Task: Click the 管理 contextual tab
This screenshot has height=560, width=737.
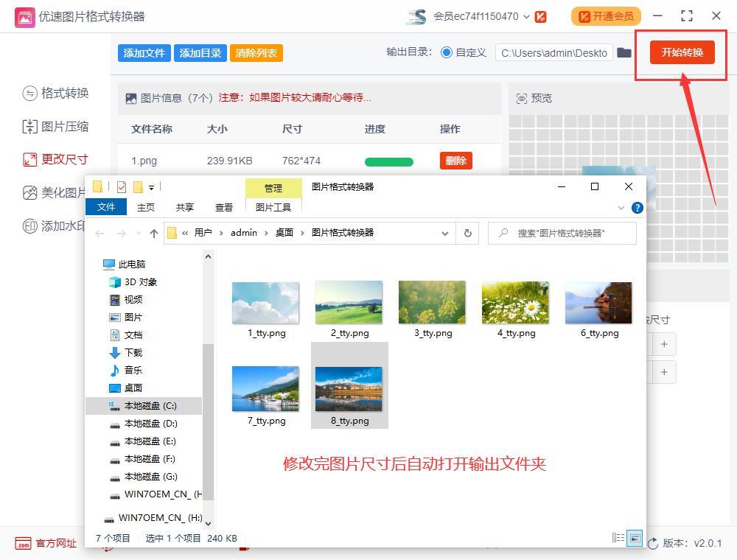Action: point(273,188)
